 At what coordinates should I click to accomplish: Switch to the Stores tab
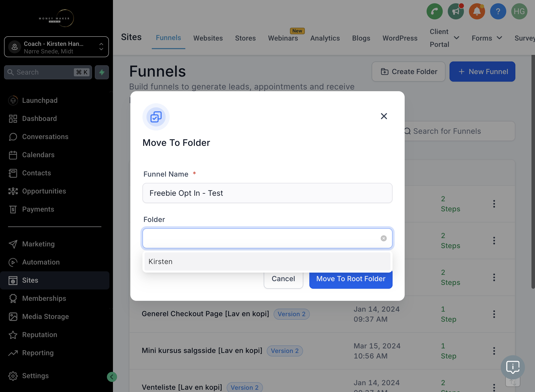click(245, 38)
